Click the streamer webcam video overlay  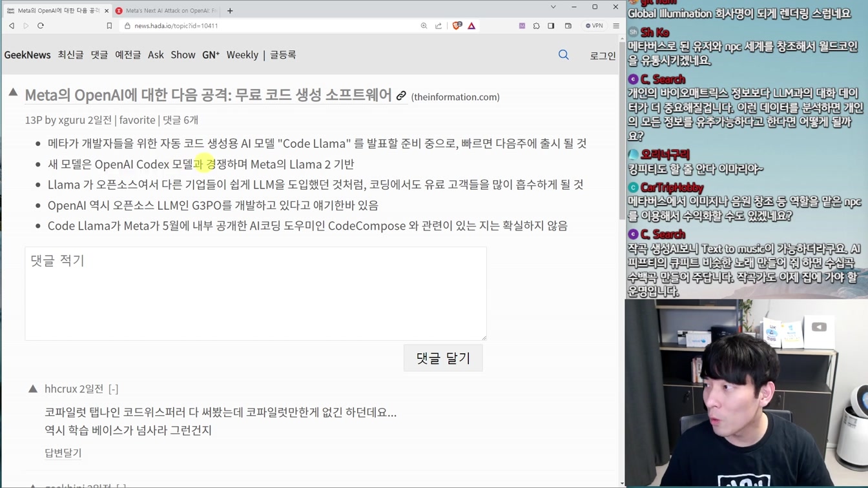click(x=747, y=393)
